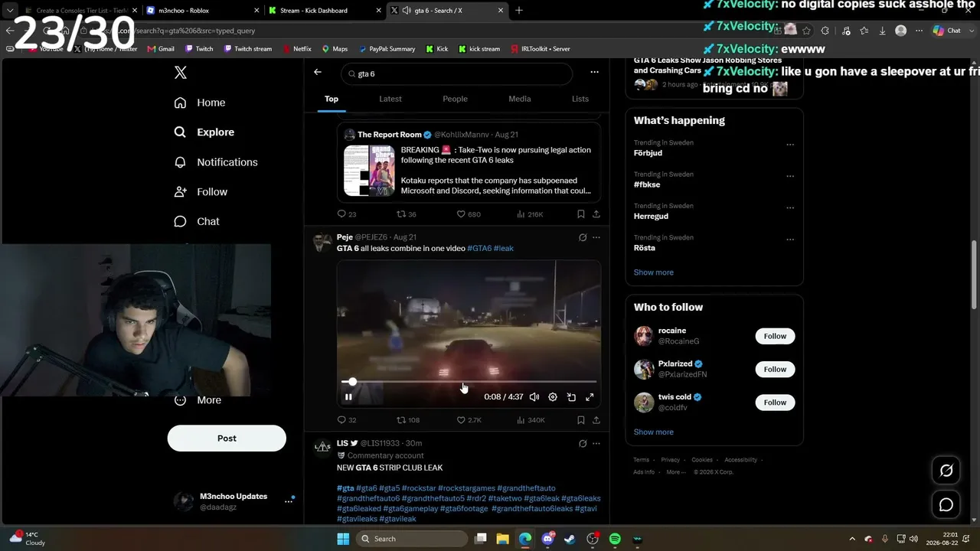The width and height of the screenshot is (980, 551).
Task: Bookmark Peje's GTA 6 video post
Action: click(x=581, y=420)
